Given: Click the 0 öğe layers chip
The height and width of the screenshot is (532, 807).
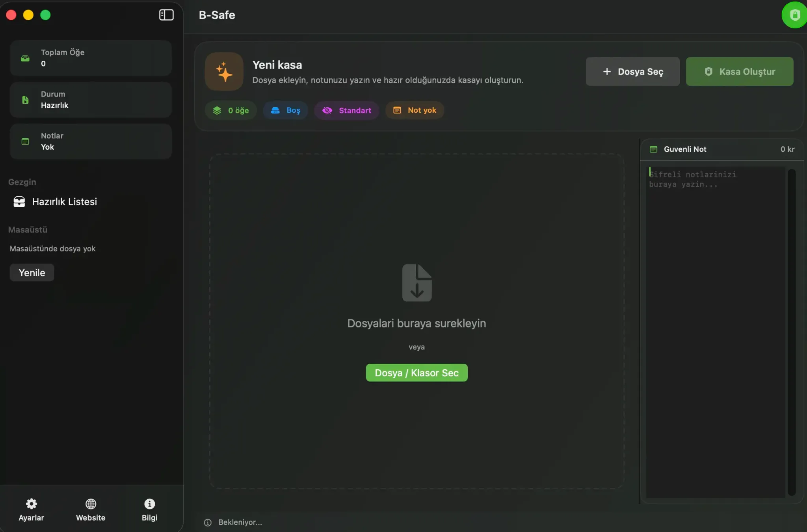Looking at the screenshot, I should 231,110.
